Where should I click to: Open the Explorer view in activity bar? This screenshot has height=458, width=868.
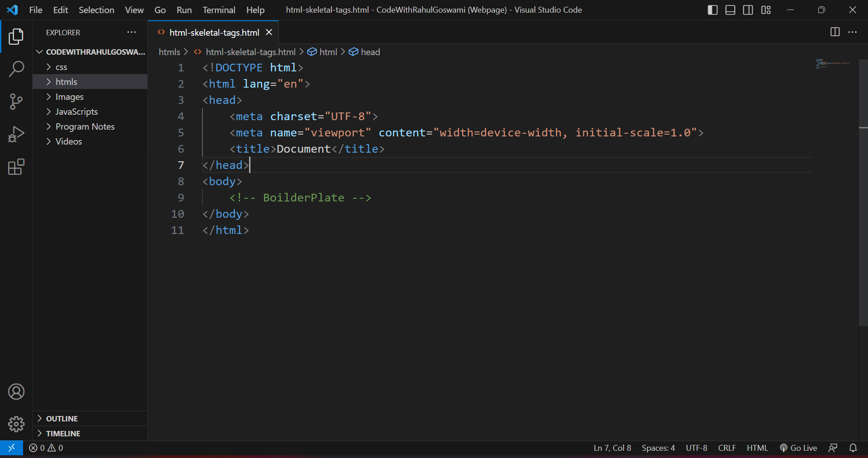[16, 37]
